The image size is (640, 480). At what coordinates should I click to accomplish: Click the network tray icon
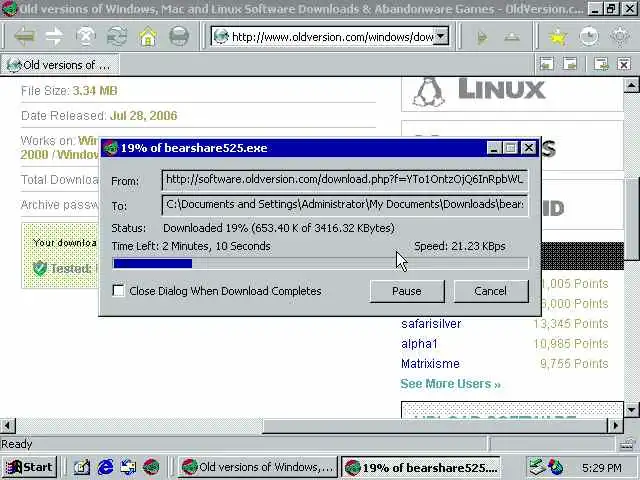tap(537, 467)
